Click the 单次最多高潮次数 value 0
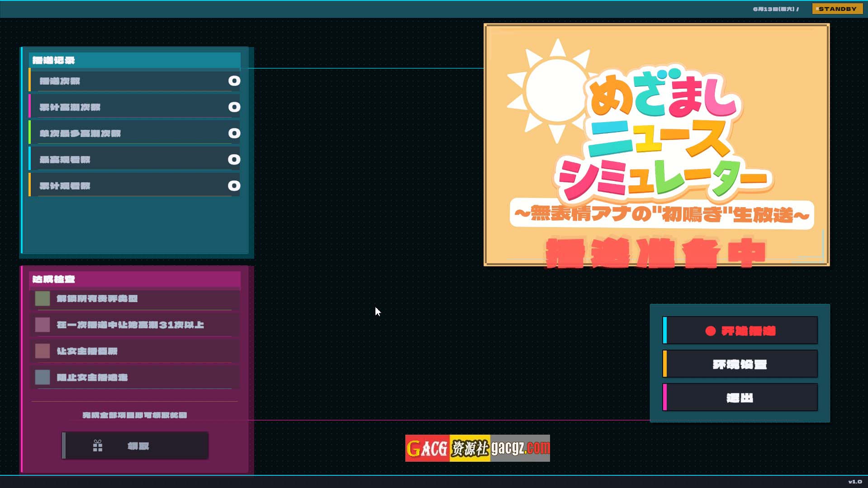Viewport: 868px width, 488px height. coord(234,133)
